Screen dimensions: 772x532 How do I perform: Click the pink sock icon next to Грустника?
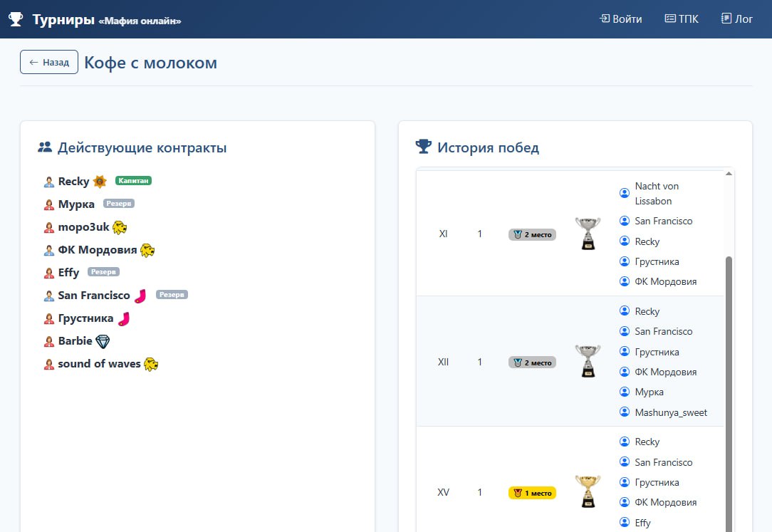(124, 318)
